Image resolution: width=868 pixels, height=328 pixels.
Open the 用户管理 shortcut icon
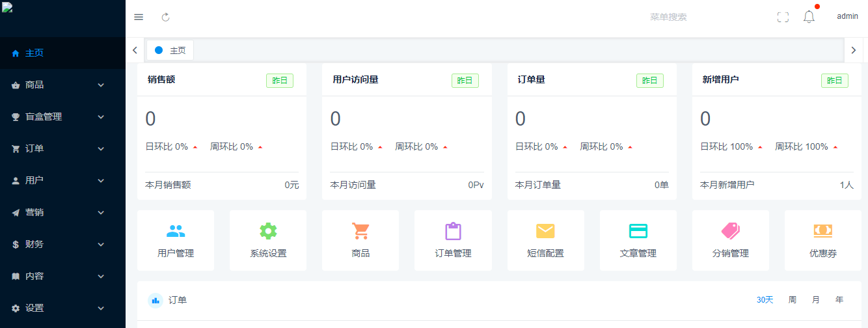click(x=176, y=232)
